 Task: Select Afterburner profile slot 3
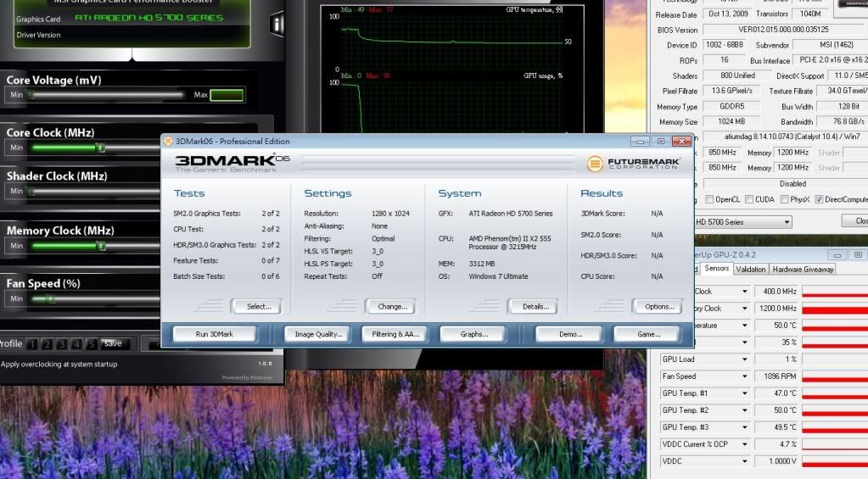[x=62, y=344]
